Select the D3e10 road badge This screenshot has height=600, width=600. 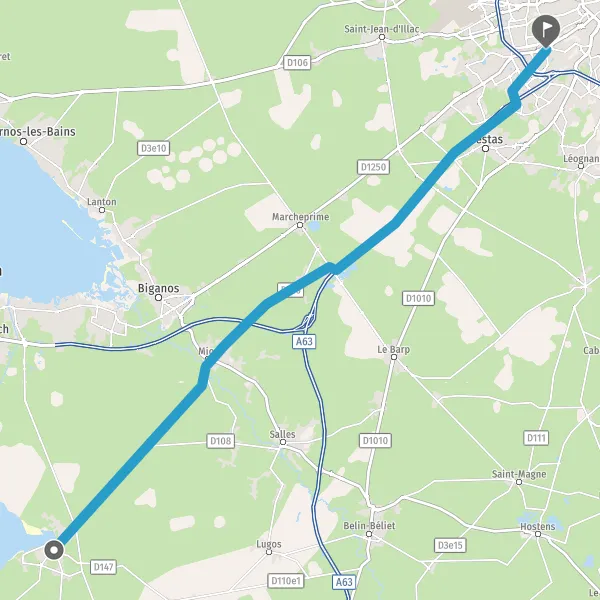[153, 148]
